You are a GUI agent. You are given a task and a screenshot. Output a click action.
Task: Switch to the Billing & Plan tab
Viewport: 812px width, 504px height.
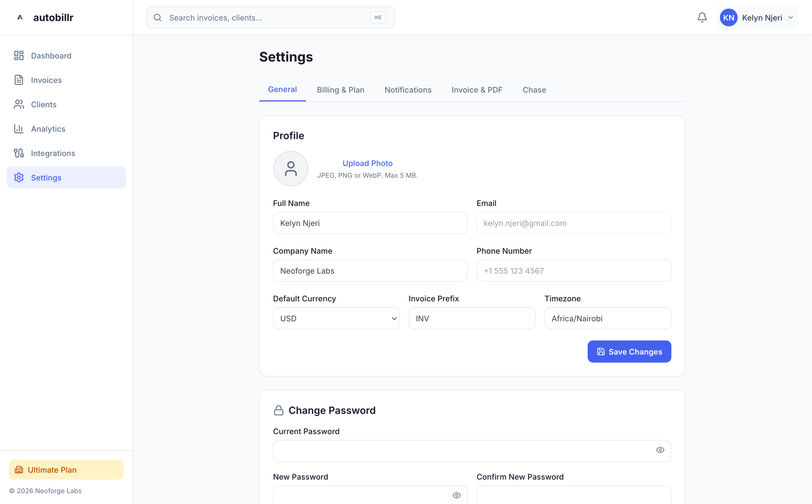click(340, 90)
